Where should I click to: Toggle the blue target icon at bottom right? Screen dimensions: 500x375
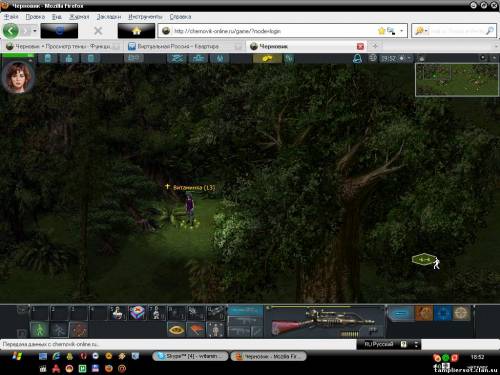pyautogui.click(x=443, y=313)
